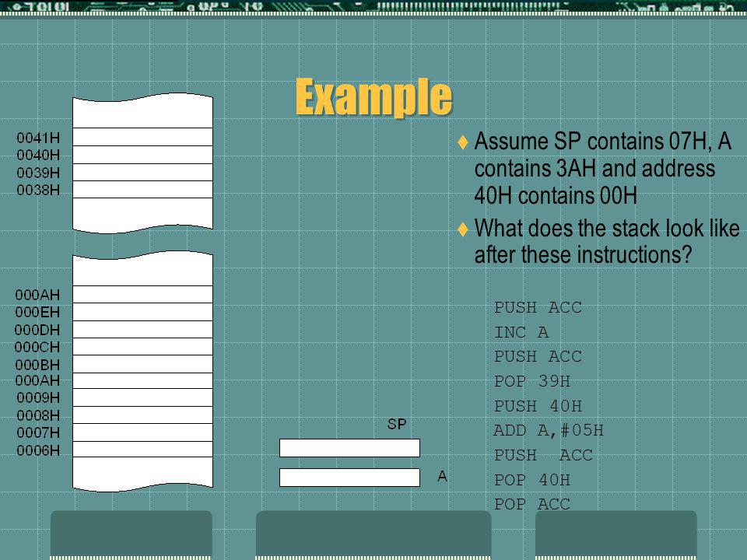Image resolution: width=747 pixels, height=560 pixels.
Task: Click the 000DH address label
Action: (37, 330)
